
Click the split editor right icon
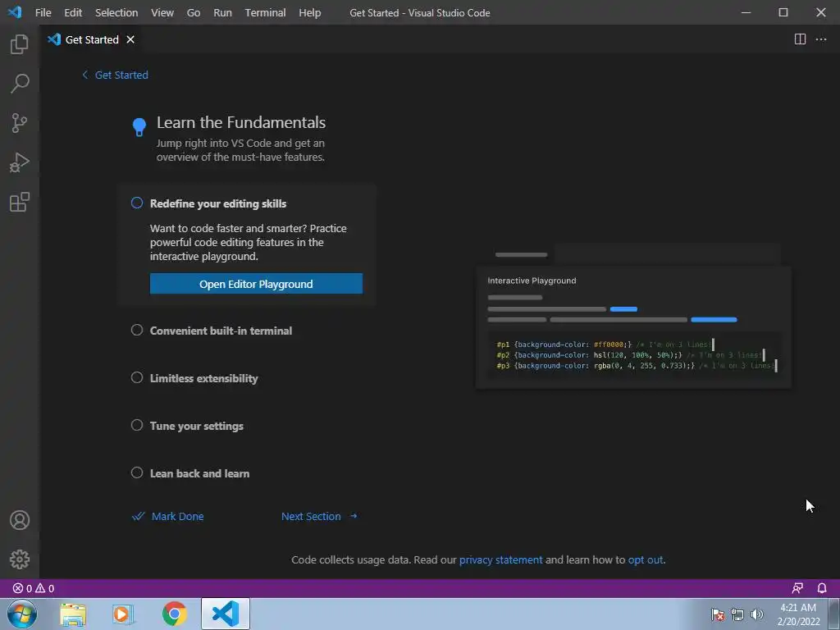pos(800,39)
